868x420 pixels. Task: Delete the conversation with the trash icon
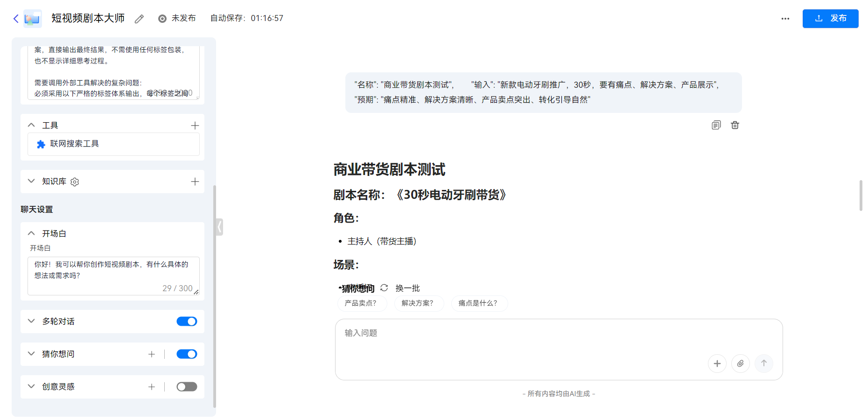click(x=735, y=125)
